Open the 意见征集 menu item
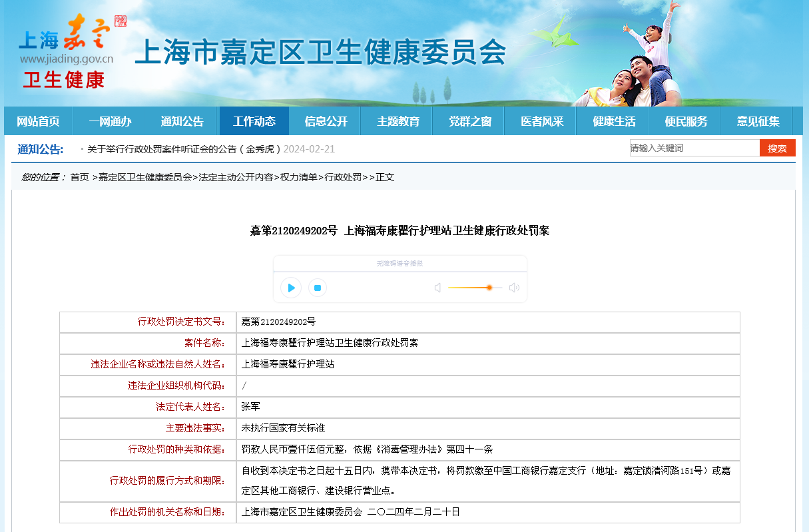Image resolution: width=809 pixels, height=532 pixels. coord(758,121)
